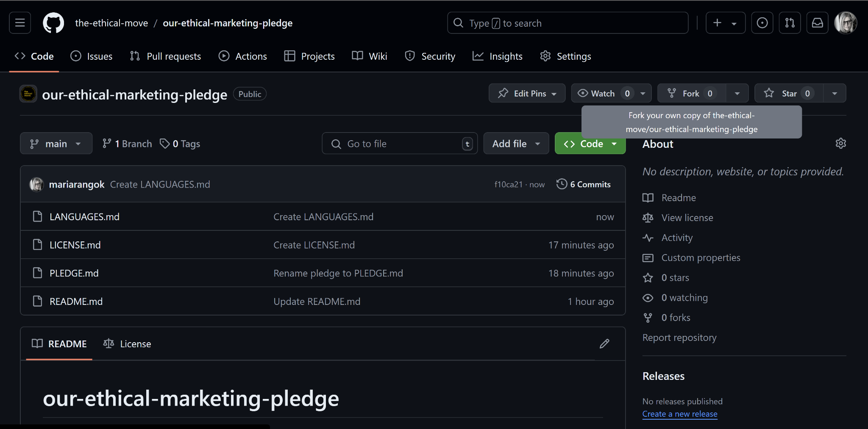
Task: Open the pull requests icon in the header
Action: (790, 23)
